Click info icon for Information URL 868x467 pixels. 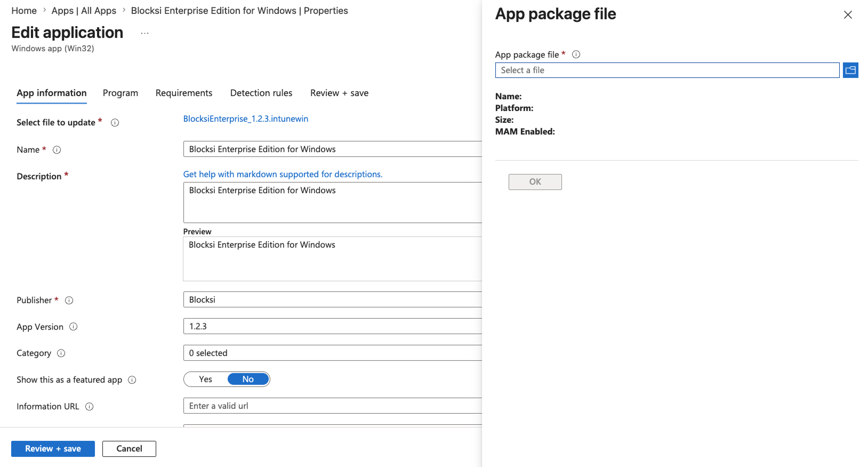(x=90, y=407)
